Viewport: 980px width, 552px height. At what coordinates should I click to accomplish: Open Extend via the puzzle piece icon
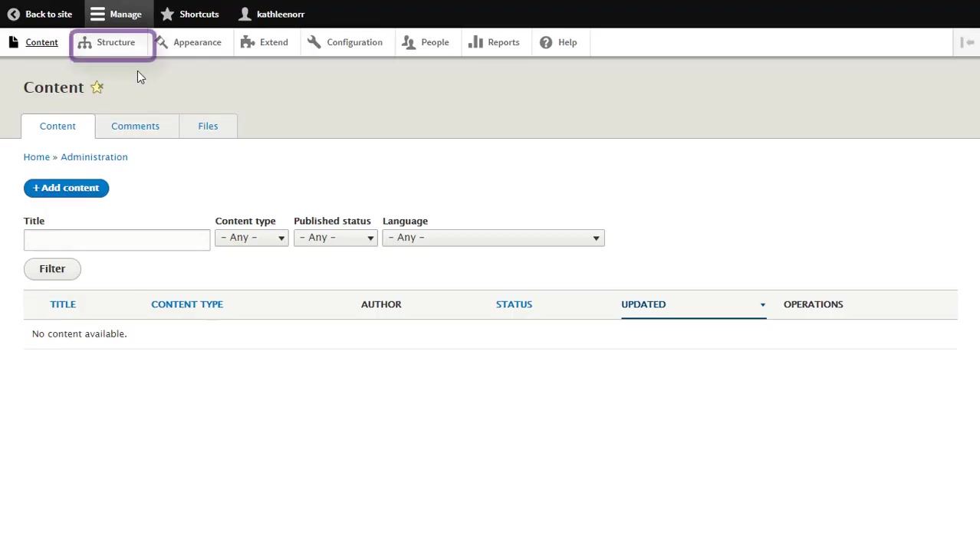[x=248, y=42]
